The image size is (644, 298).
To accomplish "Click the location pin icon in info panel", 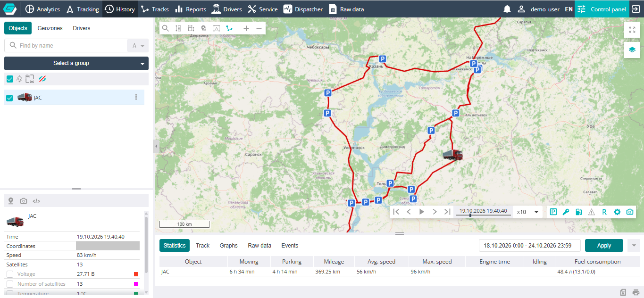I will pos(11,201).
